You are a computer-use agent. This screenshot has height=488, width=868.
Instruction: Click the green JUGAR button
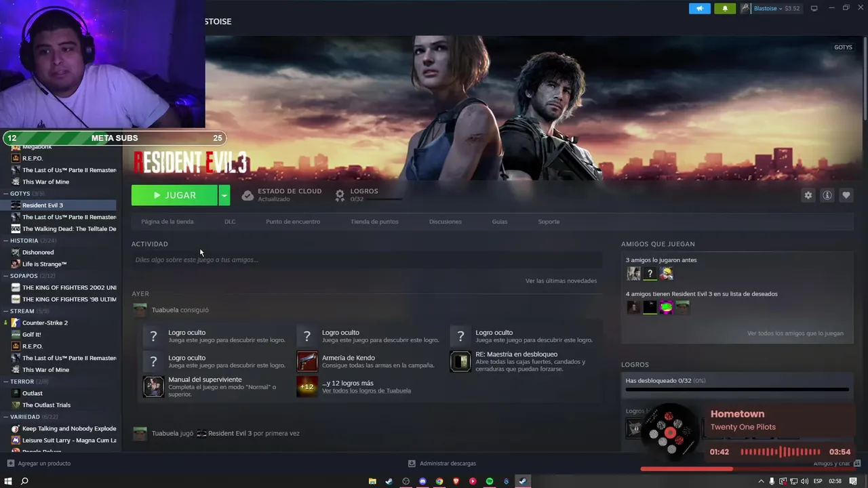pos(174,195)
